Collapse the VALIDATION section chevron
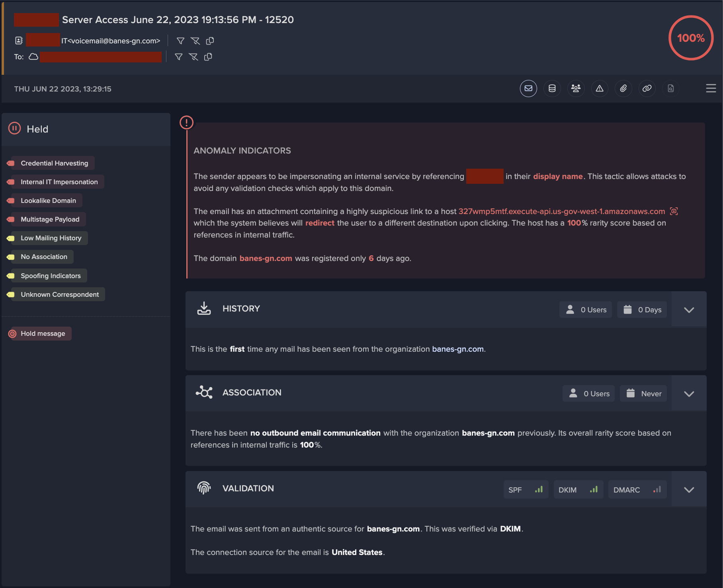The image size is (723, 588). [690, 489]
